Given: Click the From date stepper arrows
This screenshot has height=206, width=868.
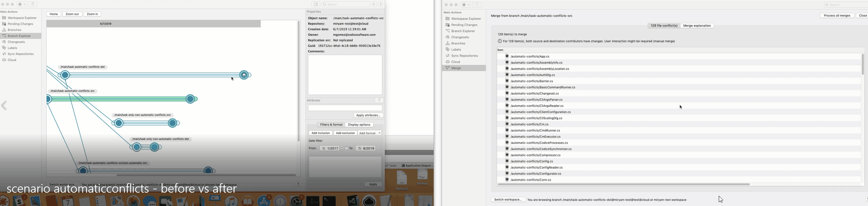Looking at the screenshot, I should [x=342, y=148].
